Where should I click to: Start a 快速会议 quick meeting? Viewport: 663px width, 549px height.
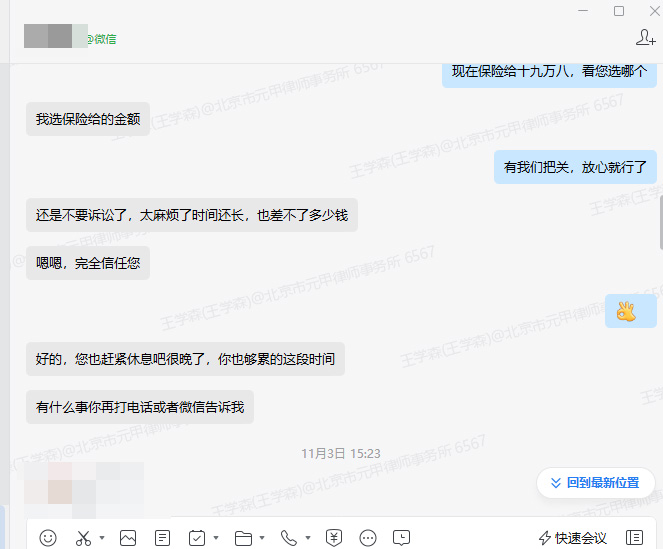tap(573, 538)
